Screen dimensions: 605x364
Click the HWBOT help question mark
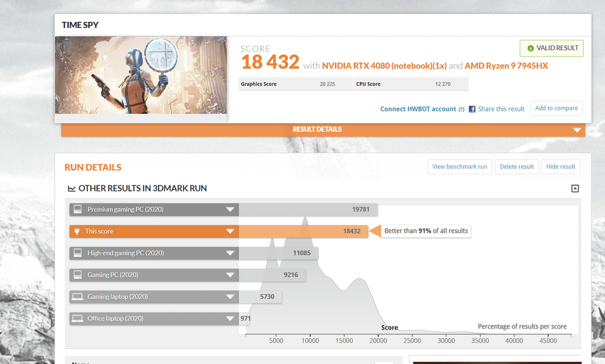click(462, 110)
